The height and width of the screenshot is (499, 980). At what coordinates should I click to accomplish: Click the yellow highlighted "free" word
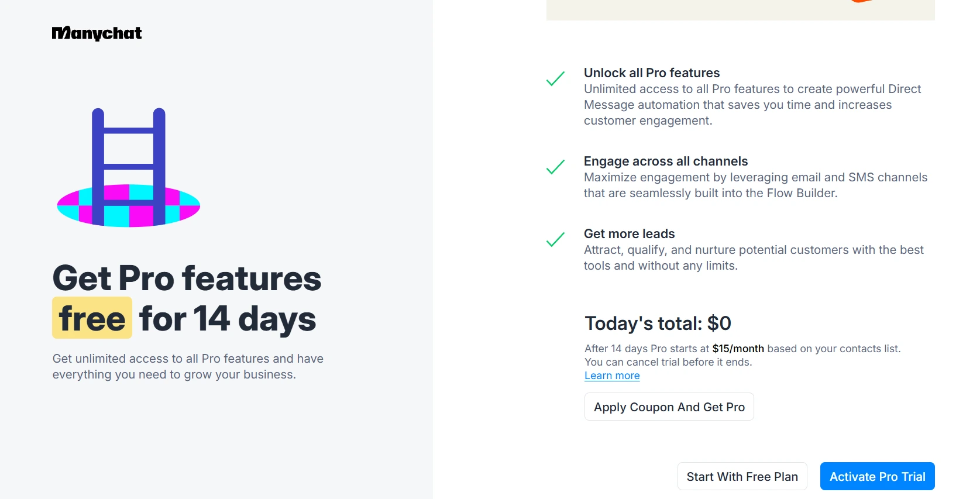pyautogui.click(x=92, y=319)
